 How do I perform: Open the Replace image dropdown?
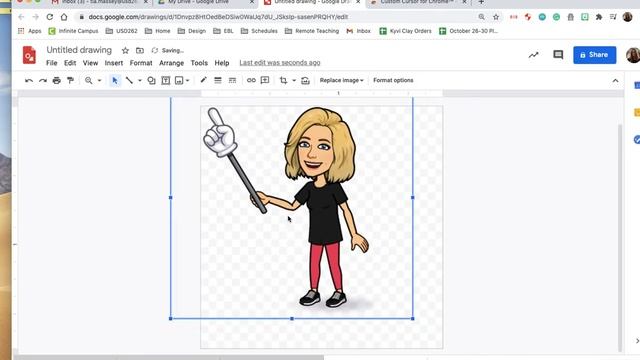pos(341,80)
